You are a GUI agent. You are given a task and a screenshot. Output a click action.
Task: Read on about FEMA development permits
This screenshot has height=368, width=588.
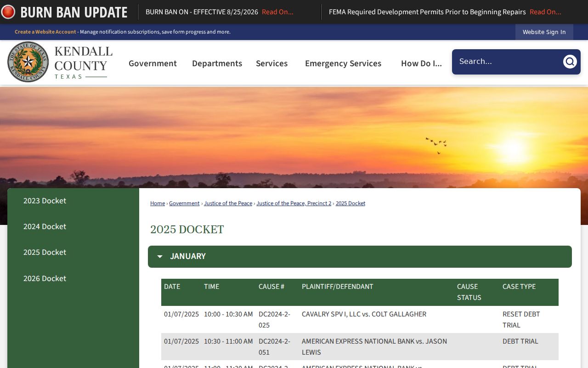pos(545,12)
